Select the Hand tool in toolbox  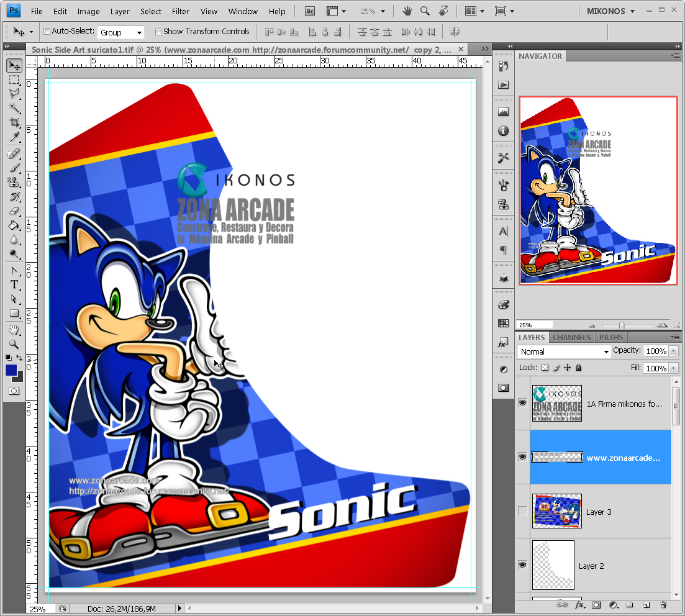tap(14, 330)
